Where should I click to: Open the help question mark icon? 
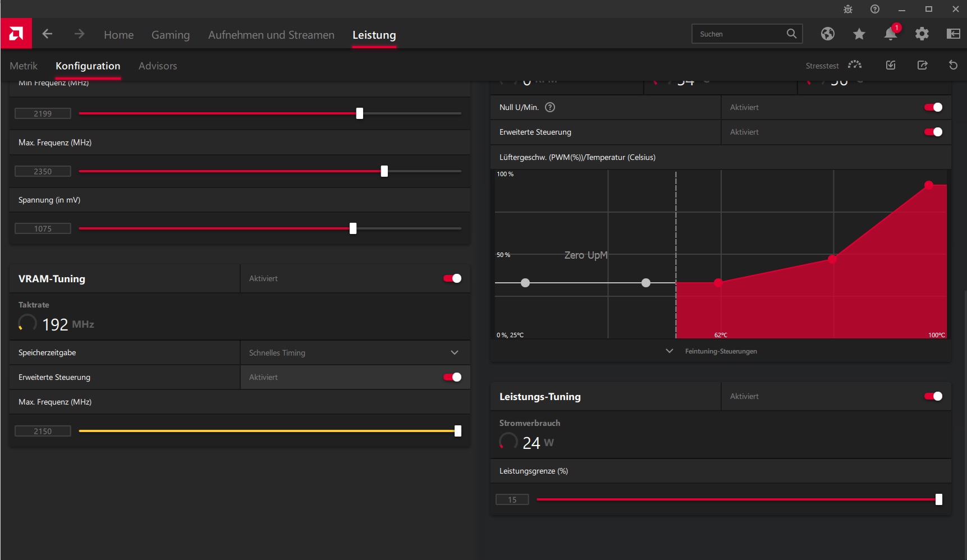[875, 9]
